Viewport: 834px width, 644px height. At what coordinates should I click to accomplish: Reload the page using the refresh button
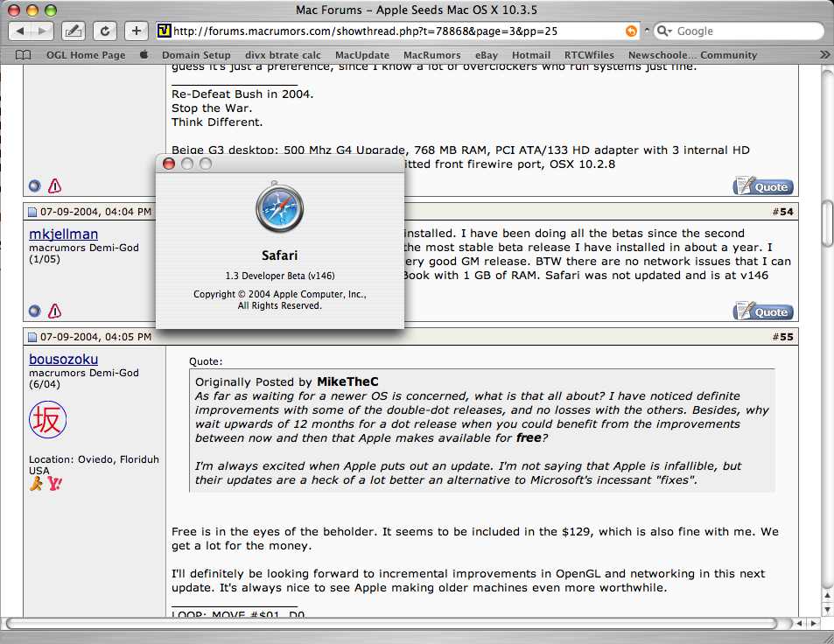pos(105,31)
